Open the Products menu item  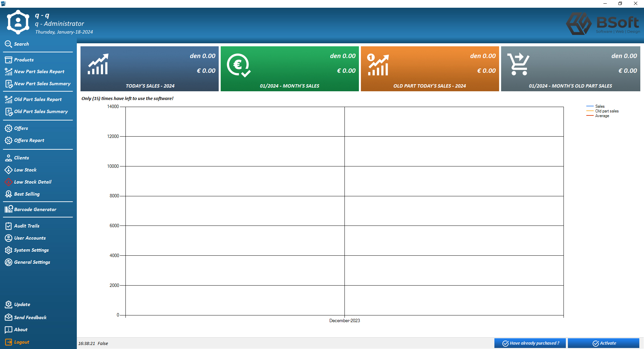(24, 60)
